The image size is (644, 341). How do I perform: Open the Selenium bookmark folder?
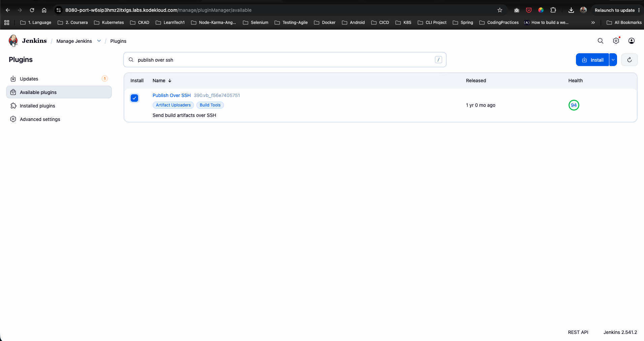pyautogui.click(x=256, y=23)
